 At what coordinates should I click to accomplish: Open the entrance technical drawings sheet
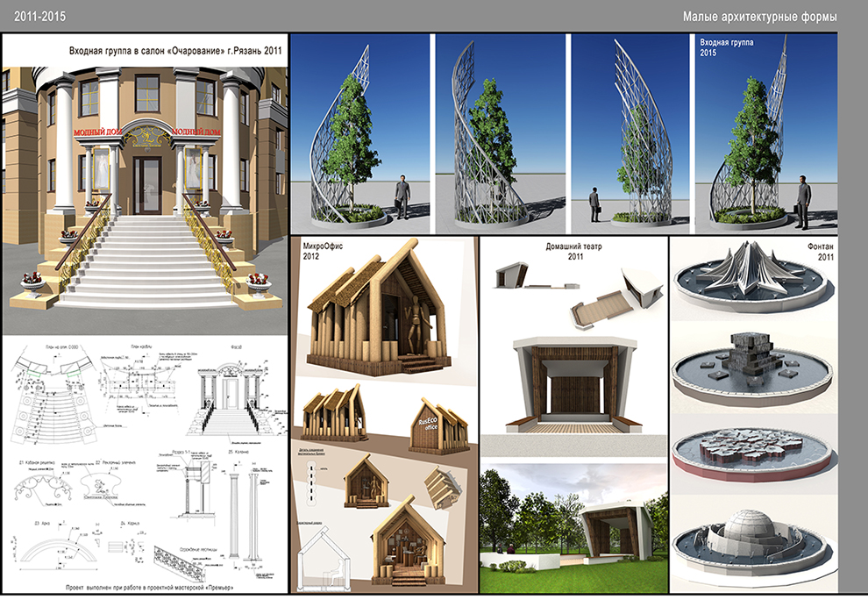coord(145,464)
